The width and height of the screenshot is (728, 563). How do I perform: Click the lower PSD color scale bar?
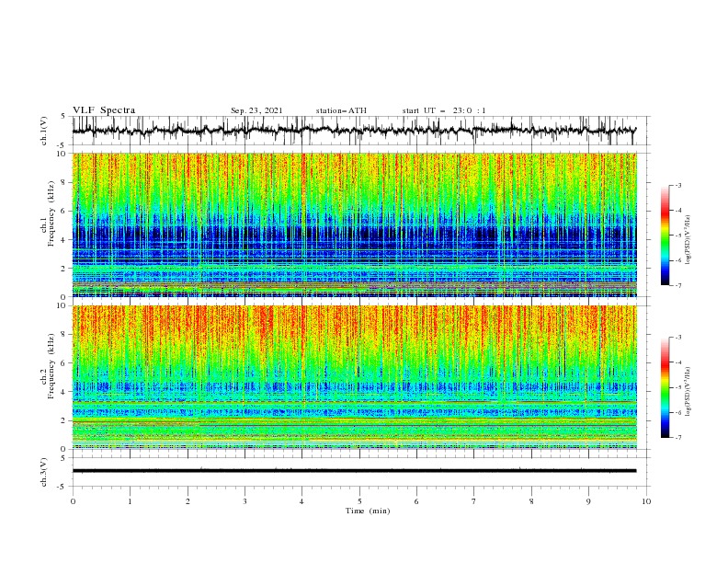[665, 387]
